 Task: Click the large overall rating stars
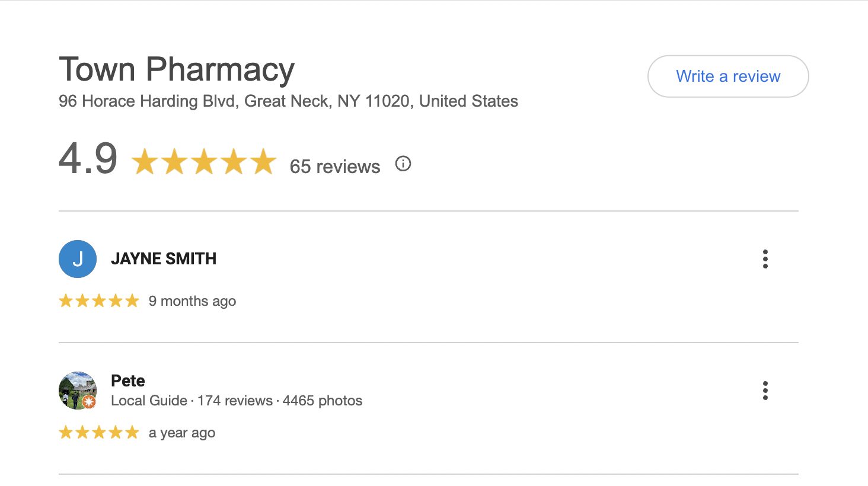(x=204, y=162)
